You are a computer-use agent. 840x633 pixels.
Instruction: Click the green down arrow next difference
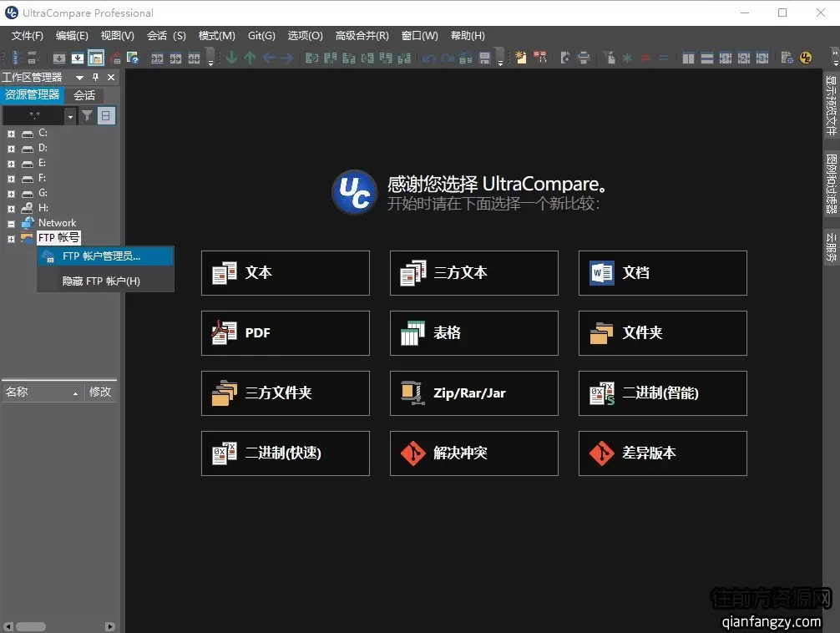click(231, 58)
